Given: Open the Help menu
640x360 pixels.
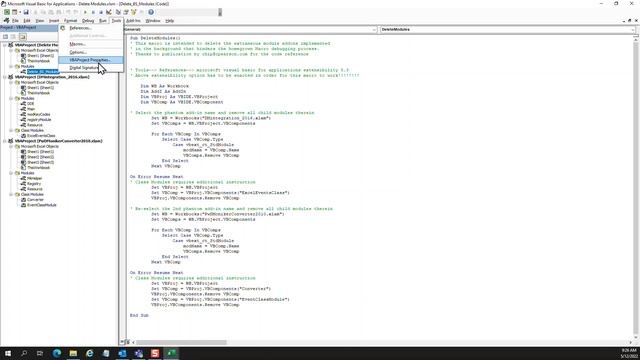Looking at the screenshot, I should click(x=170, y=21).
